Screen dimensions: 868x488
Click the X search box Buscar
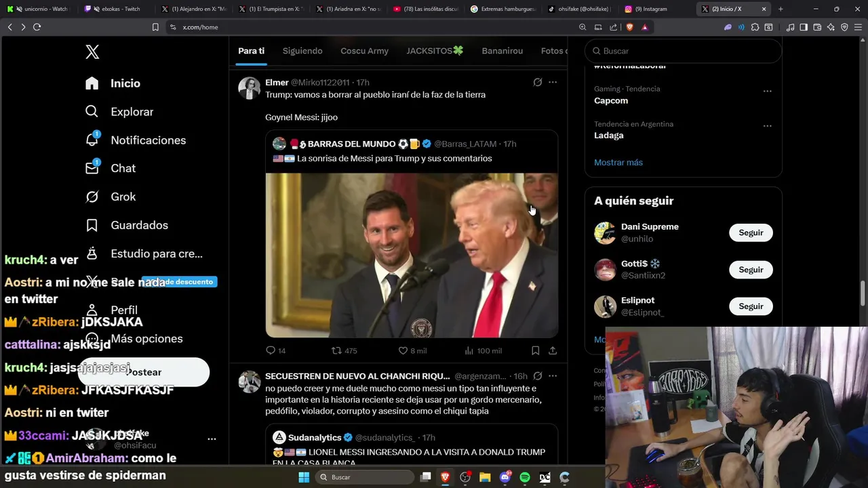pos(683,51)
